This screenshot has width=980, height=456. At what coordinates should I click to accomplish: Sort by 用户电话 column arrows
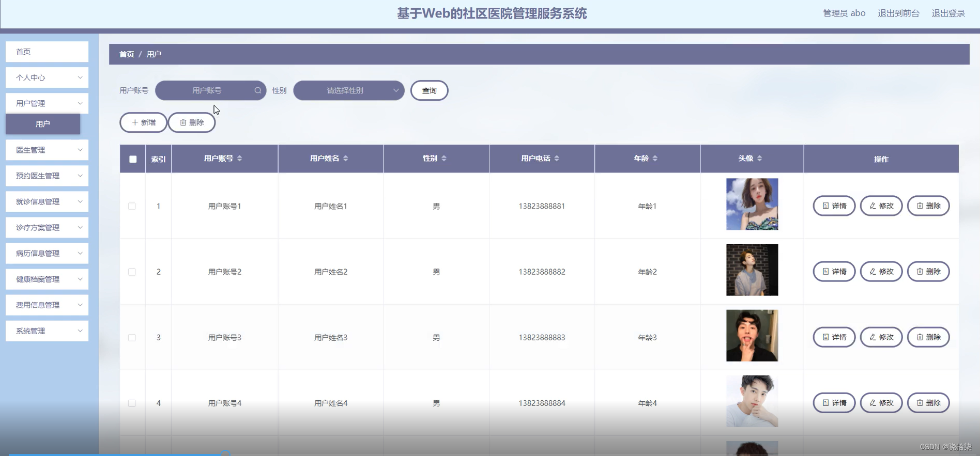(x=557, y=159)
